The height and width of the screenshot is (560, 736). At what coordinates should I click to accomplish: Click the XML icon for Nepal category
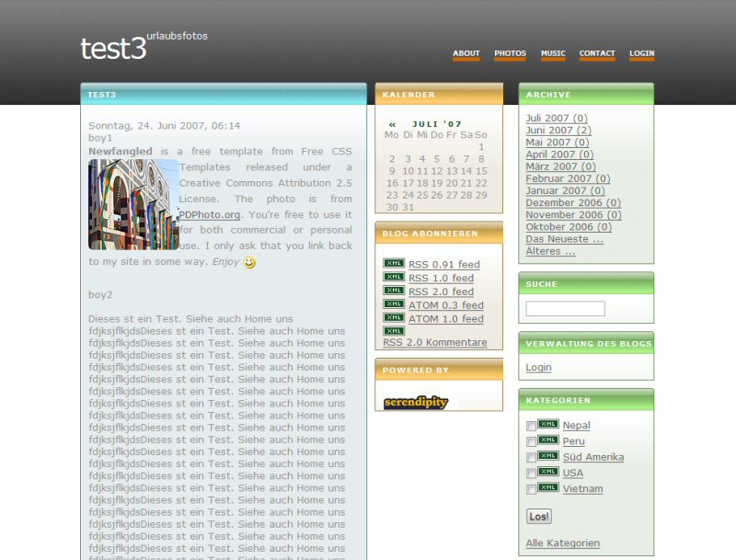548,424
